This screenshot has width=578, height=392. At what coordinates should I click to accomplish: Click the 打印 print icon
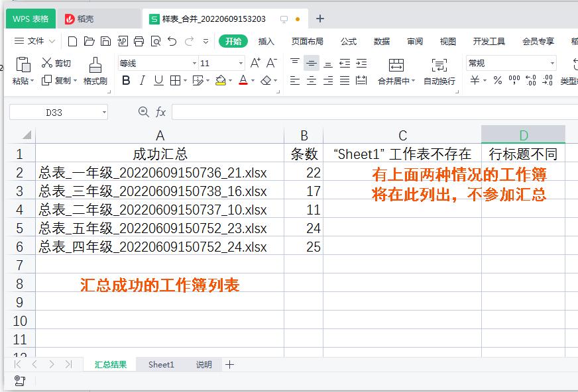pos(137,41)
